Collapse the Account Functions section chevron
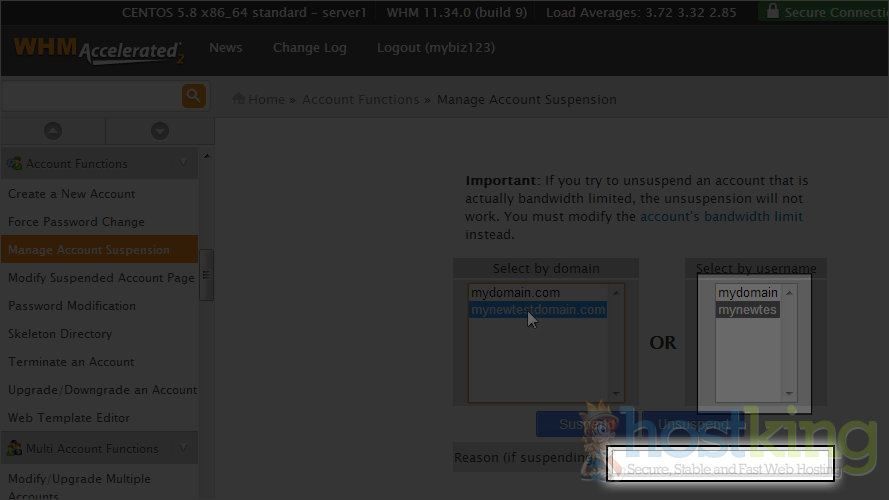The image size is (889, 500). tap(184, 163)
